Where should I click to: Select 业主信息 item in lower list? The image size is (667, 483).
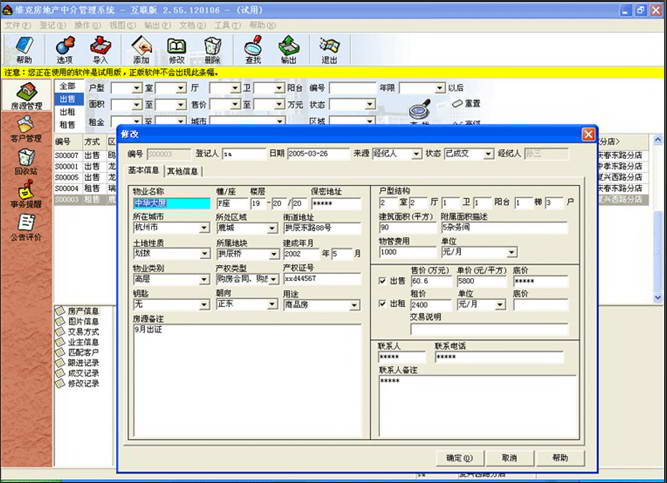point(77,342)
